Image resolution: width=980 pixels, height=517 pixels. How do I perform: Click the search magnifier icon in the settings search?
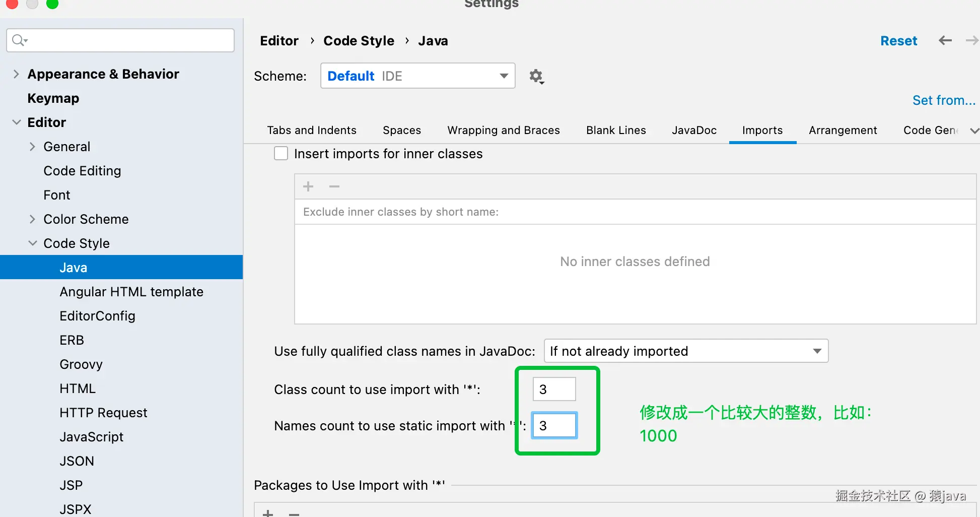tap(19, 40)
